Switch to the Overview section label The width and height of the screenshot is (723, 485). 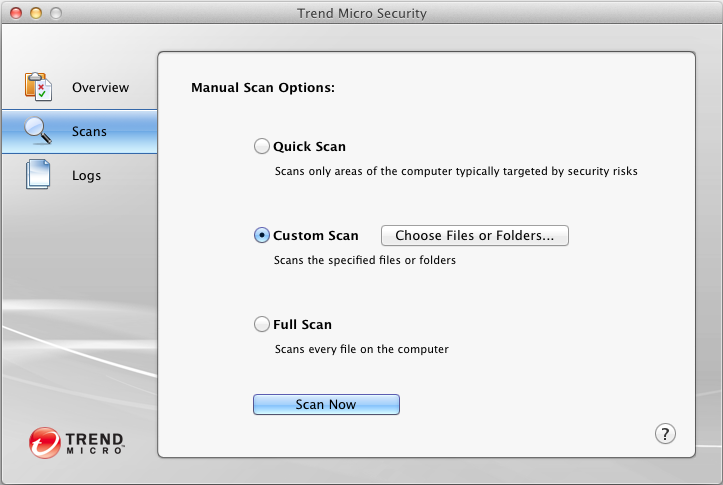pos(100,88)
